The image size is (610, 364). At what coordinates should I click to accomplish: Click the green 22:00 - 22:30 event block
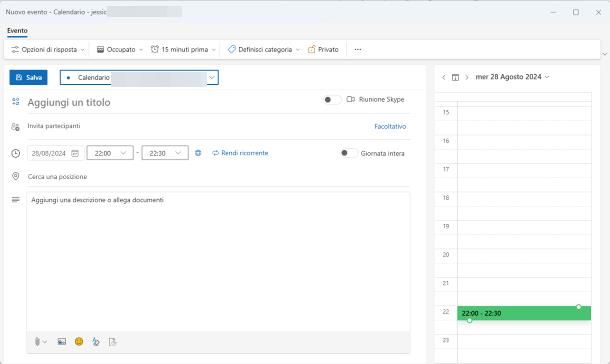pos(524,313)
